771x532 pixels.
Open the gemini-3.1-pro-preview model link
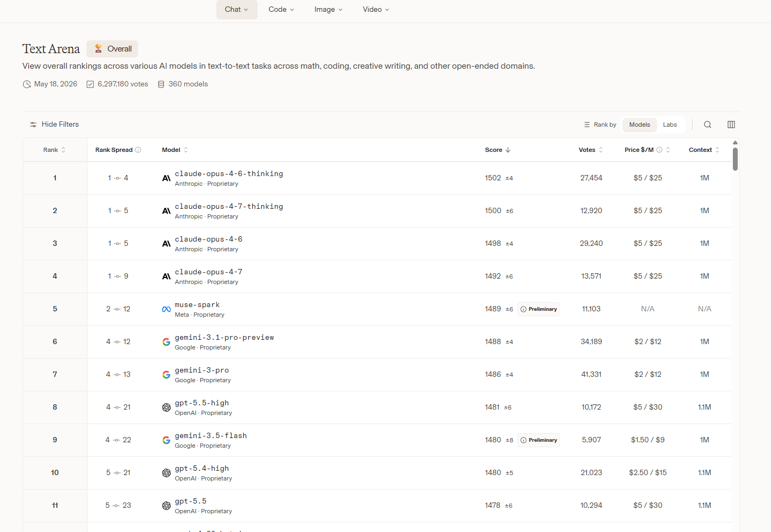click(x=224, y=338)
